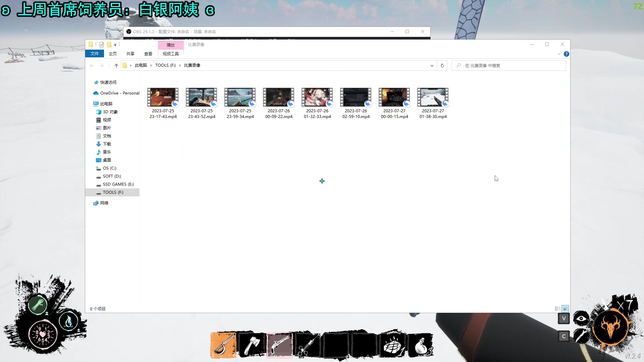This screenshot has width=644, height=362.
Task: Select the syringe item in game hotbar
Action: tap(307, 345)
